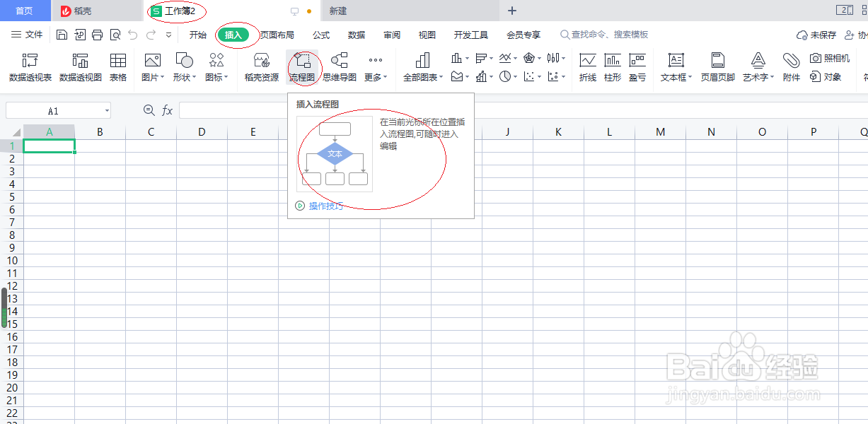Undo the last action
868x424 pixels.
point(133,35)
